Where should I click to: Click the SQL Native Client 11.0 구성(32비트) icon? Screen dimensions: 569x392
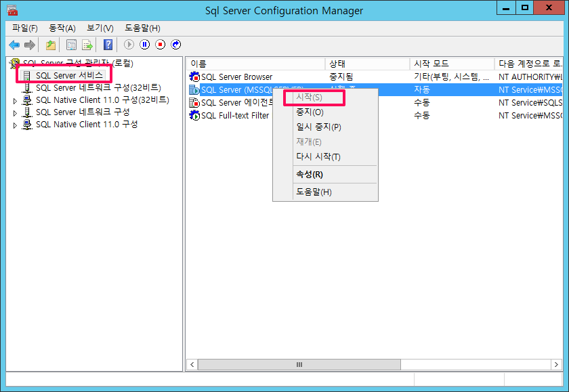(27, 100)
